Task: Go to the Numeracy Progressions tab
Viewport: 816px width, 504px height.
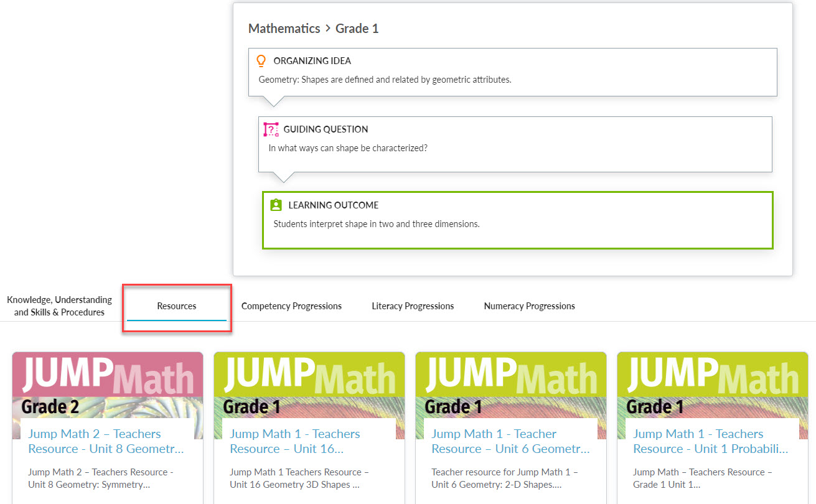Action: [x=530, y=306]
